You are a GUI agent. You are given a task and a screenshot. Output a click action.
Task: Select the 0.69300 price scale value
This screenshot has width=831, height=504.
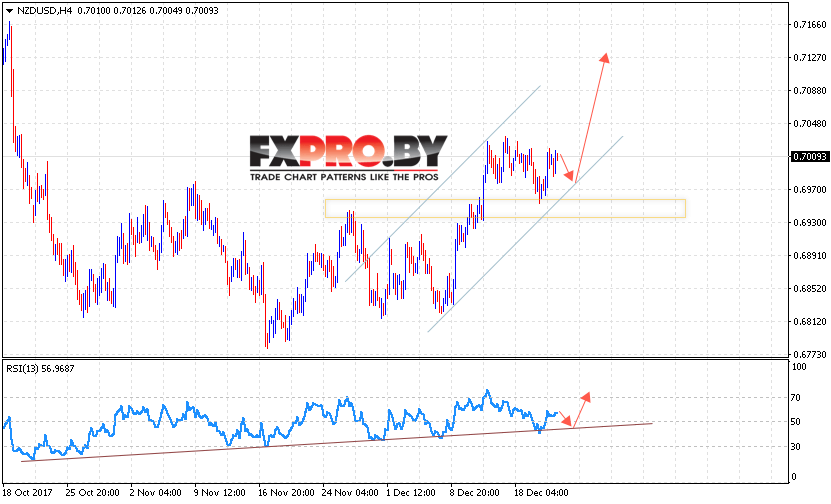(x=810, y=223)
